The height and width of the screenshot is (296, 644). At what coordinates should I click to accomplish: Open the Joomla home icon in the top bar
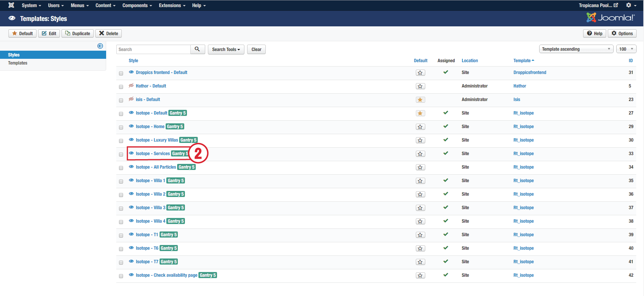point(11,5)
